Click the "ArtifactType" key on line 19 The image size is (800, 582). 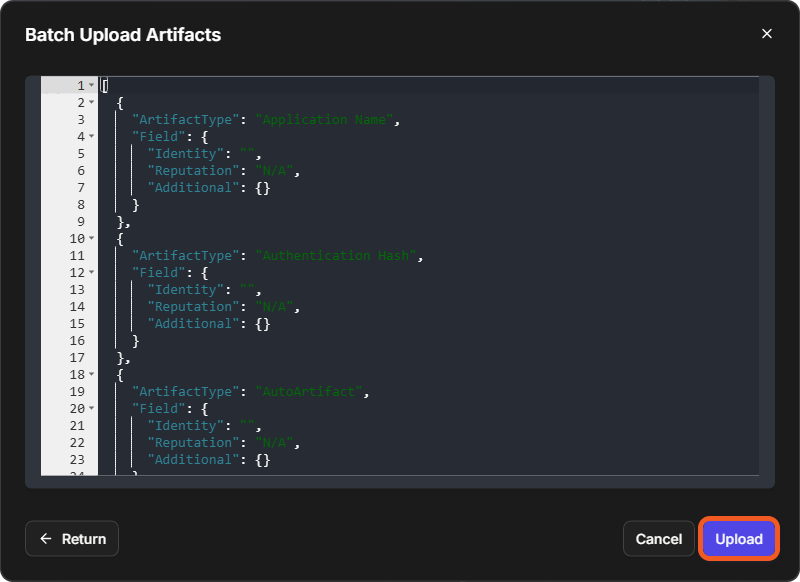coord(186,392)
